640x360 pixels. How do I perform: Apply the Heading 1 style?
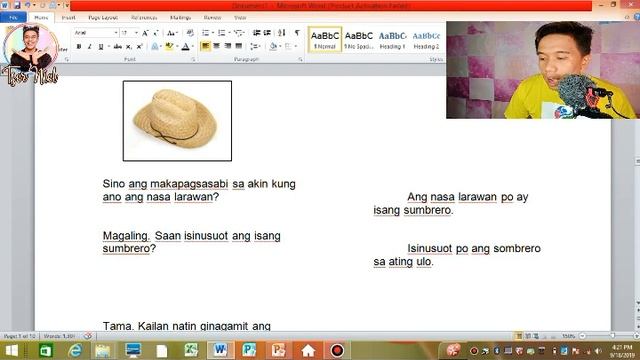point(392,40)
